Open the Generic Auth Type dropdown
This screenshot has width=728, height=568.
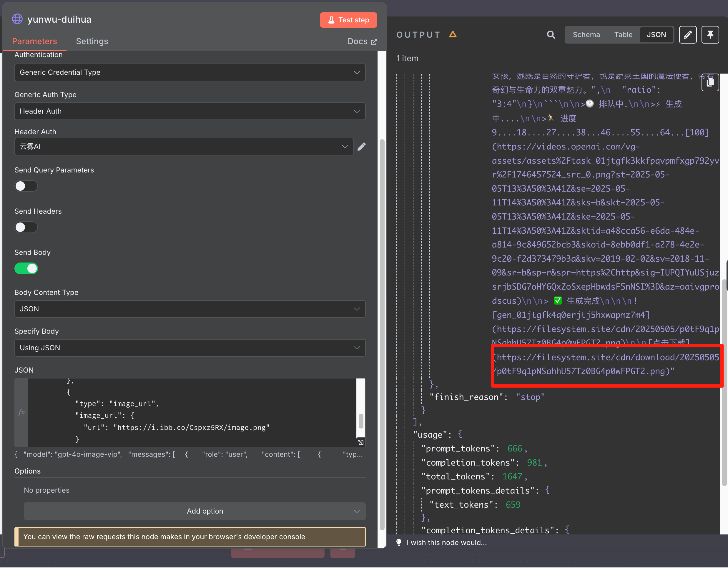pos(190,111)
